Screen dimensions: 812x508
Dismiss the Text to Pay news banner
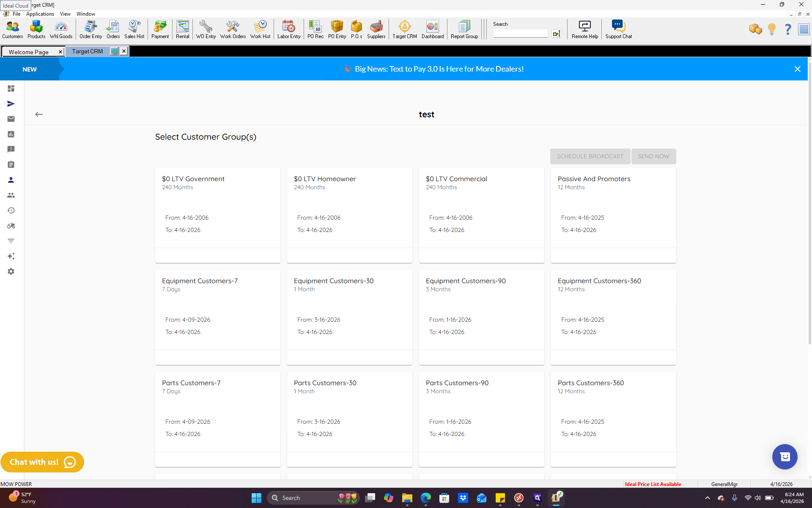pyautogui.click(x=798, y=69)
